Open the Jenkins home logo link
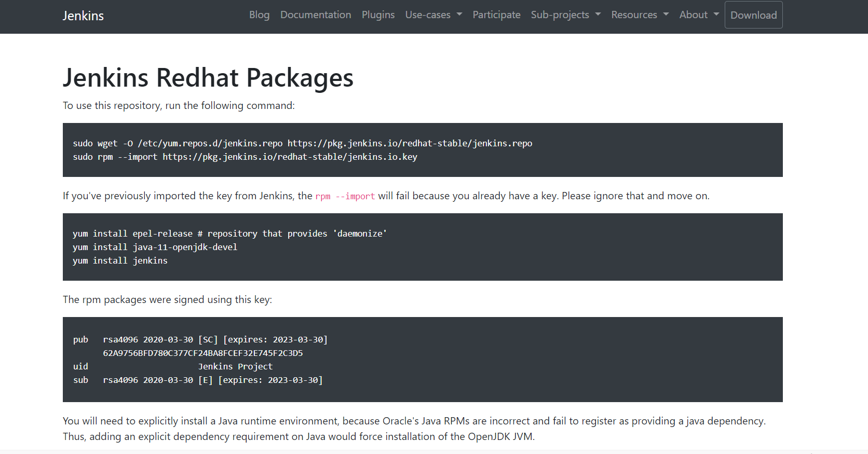Image resolution: width=868 pixels, height=454 pixels. (x=83, y=16)
